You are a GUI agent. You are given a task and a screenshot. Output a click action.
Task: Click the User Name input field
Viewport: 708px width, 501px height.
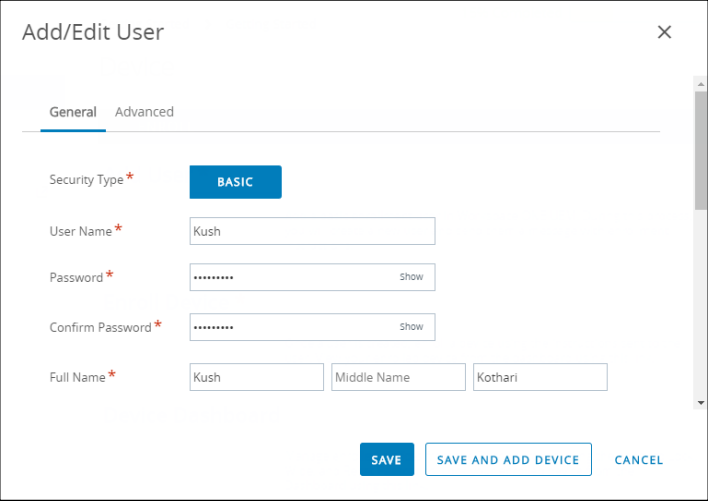pyautogui.click(x=312, y=231)
